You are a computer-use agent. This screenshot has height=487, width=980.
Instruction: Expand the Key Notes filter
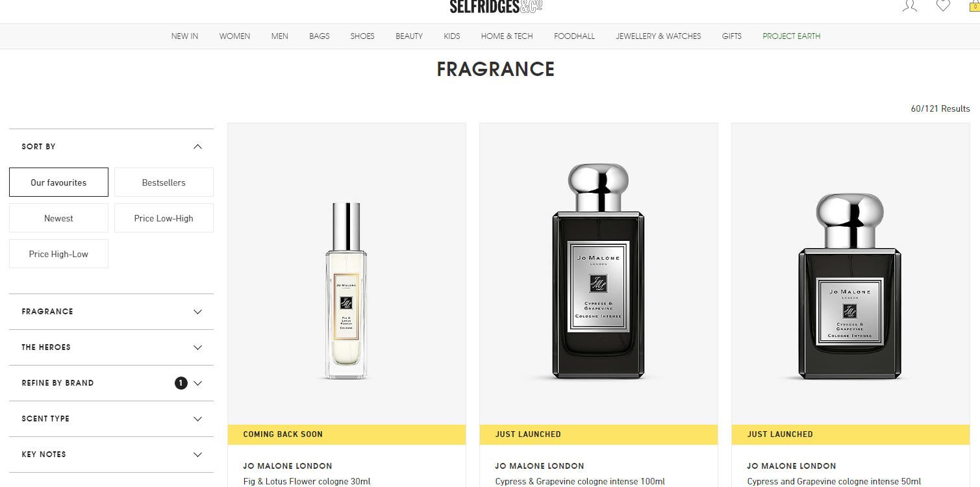pyautogui.click(x=111, y=455)
